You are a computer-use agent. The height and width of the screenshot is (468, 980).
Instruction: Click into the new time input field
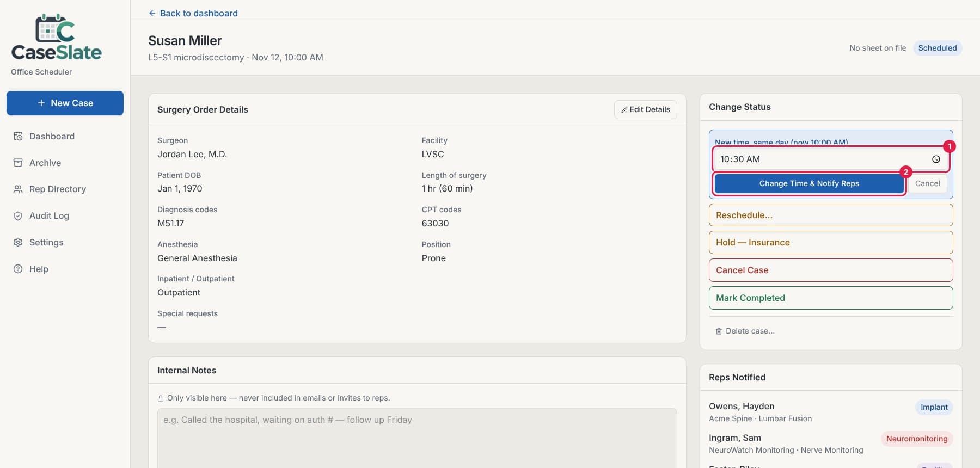click(831, 159)
